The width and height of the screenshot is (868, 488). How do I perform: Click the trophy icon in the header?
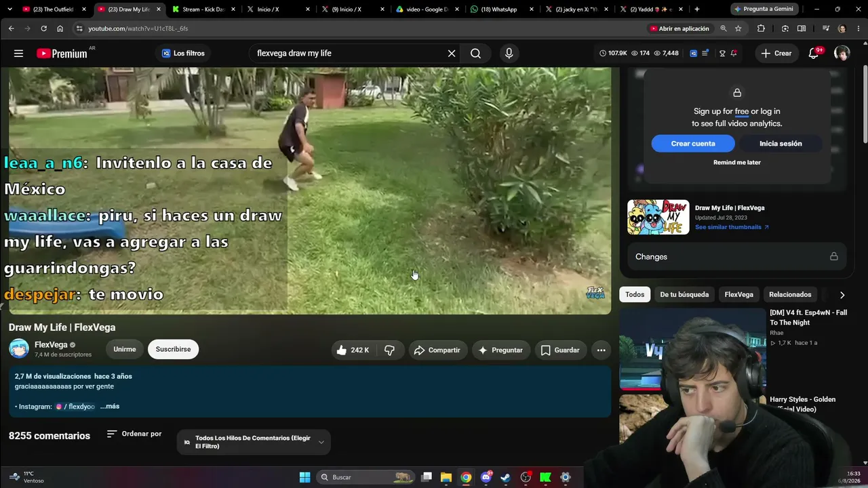click(722, 54)
